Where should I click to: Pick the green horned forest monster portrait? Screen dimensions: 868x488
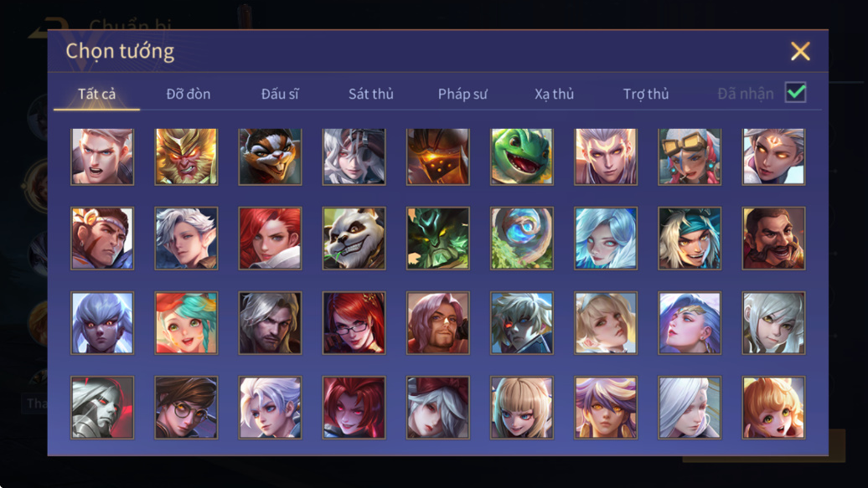pos(438,239)
